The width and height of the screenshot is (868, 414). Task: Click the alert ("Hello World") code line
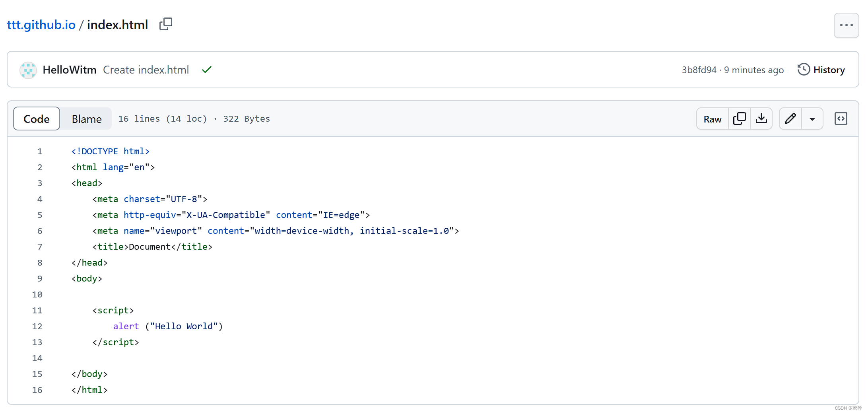[168, 326]
